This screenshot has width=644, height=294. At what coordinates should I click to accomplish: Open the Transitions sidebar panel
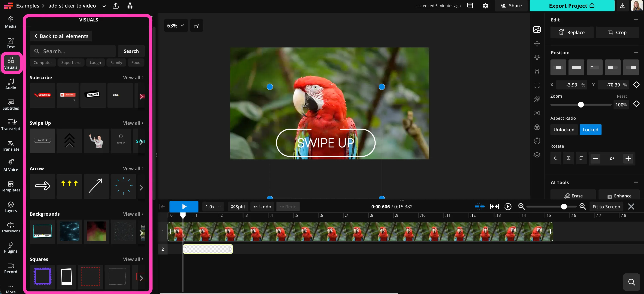tap(11, 227)
